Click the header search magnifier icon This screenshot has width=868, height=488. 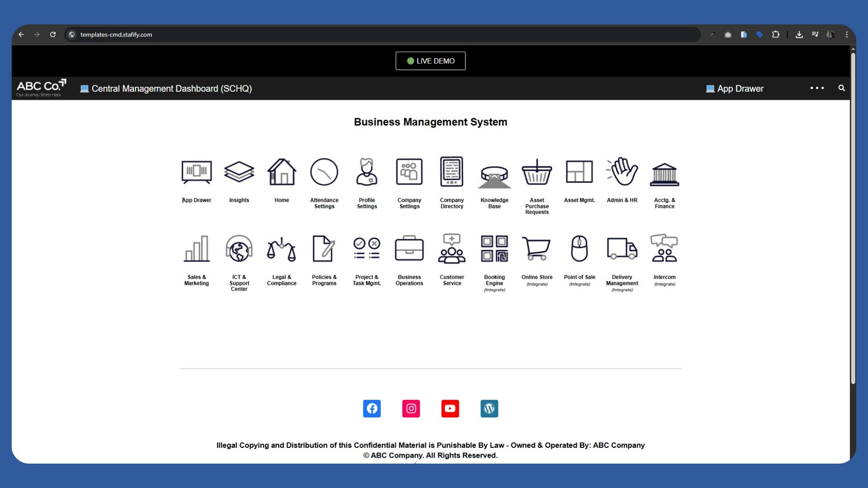pyautogui.click(x=841, y=88)
